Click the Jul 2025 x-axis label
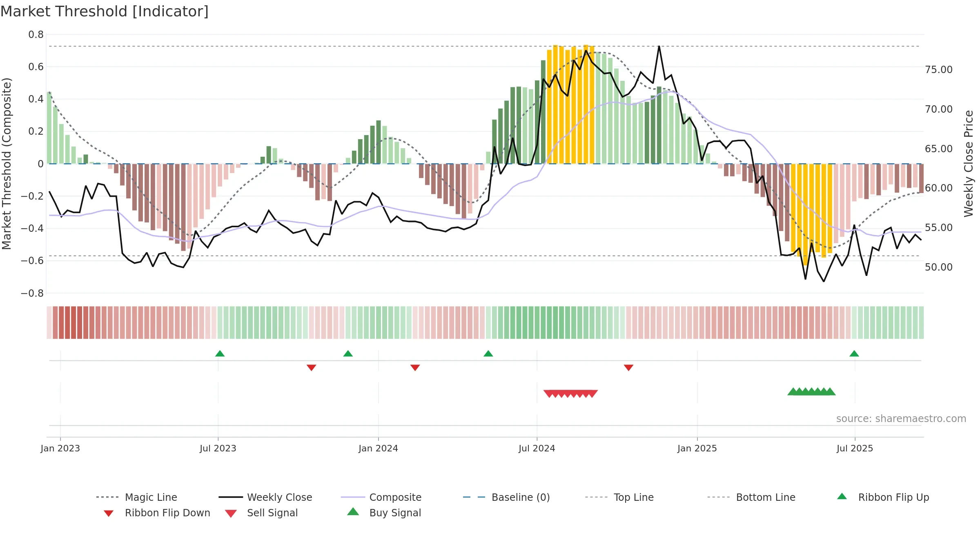 [855, 448]
